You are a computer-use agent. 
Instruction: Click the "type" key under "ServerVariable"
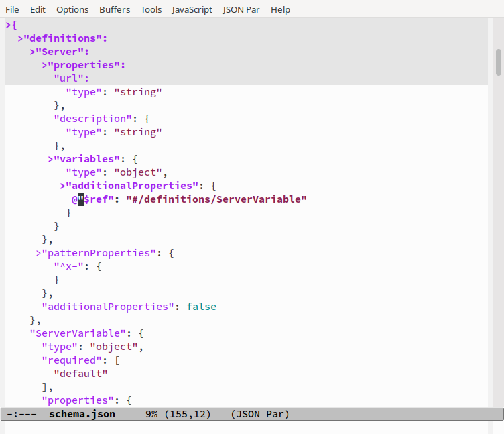coord(60,347)
